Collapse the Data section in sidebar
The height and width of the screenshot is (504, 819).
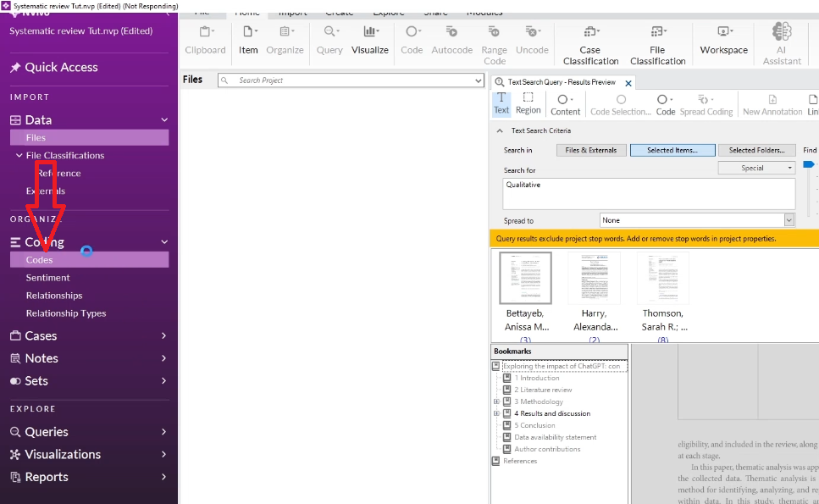[x=164, y=120]
